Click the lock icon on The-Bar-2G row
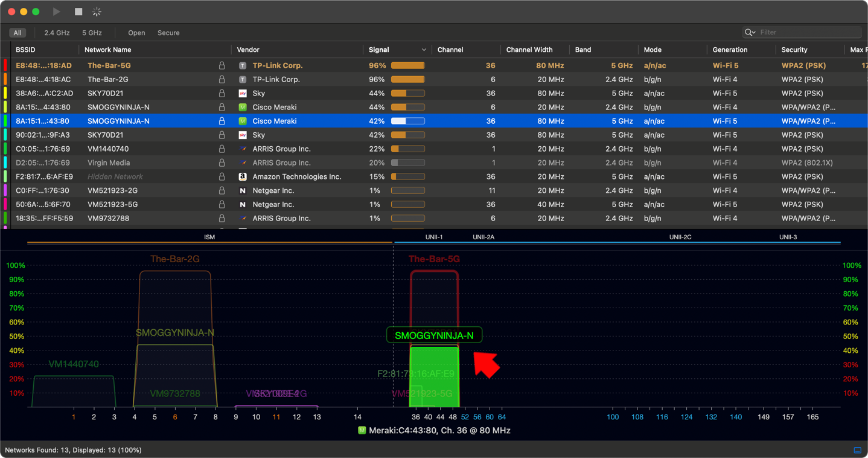 pyautogui.click(x=222, y=79)
